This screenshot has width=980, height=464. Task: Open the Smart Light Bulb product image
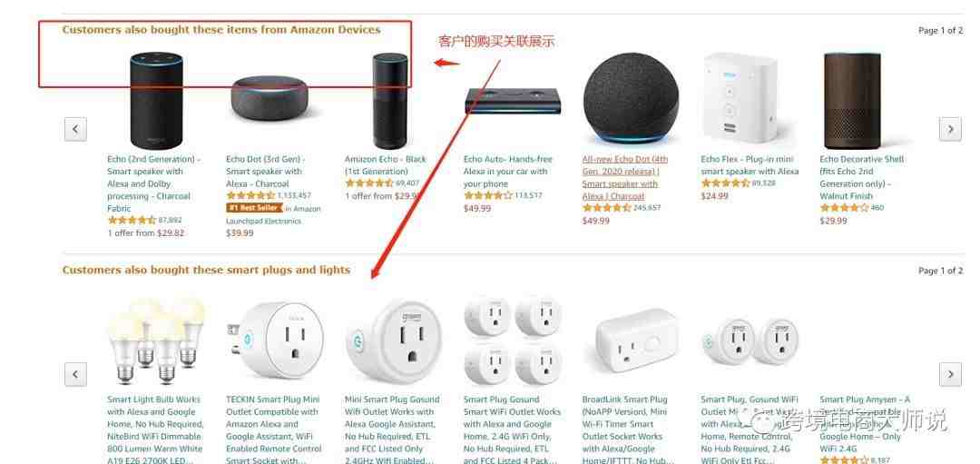tap(157, 341)
